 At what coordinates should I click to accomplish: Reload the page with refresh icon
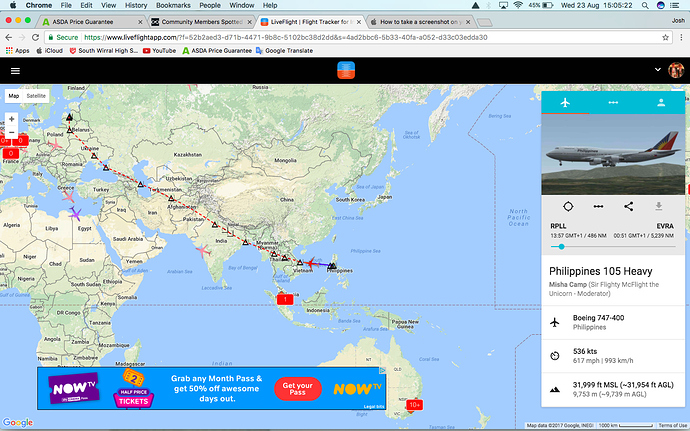pos(36,37)
